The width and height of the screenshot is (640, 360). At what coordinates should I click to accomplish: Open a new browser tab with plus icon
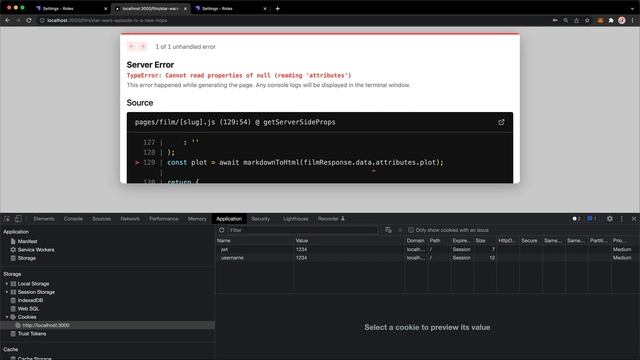pos(278,8)
